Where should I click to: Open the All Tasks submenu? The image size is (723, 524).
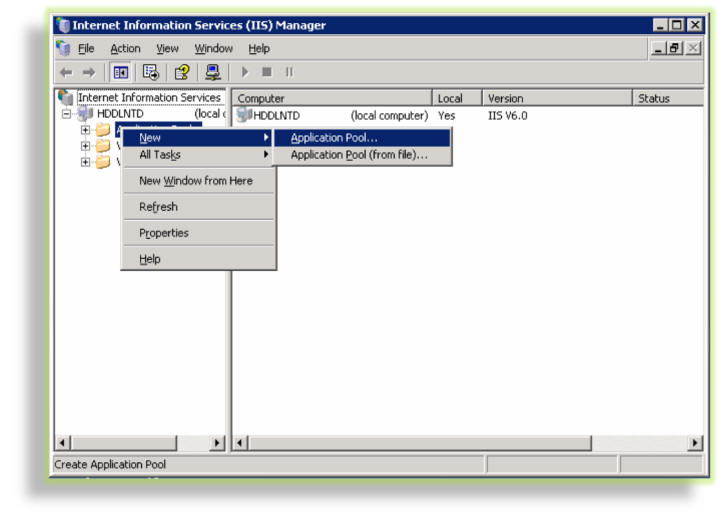197,155
